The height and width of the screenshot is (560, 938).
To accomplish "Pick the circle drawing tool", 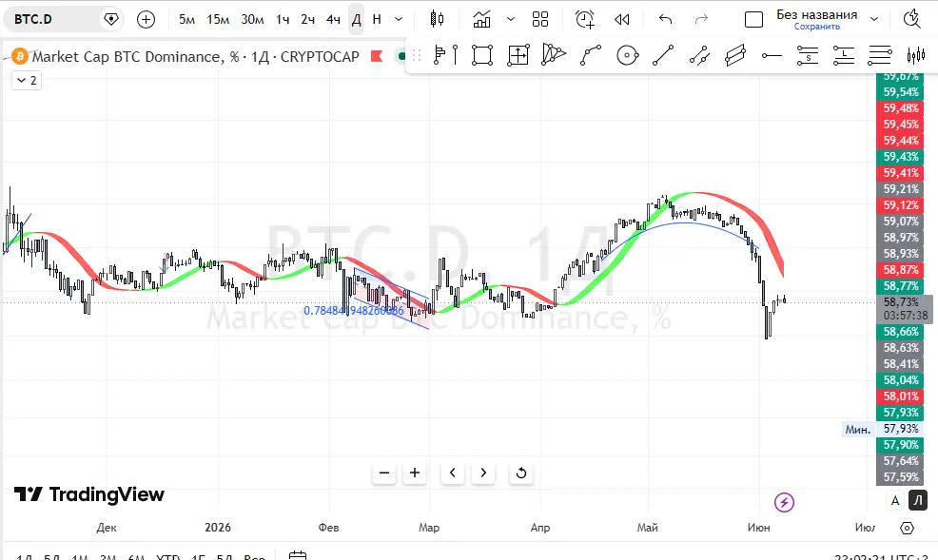I will (628, 55).
